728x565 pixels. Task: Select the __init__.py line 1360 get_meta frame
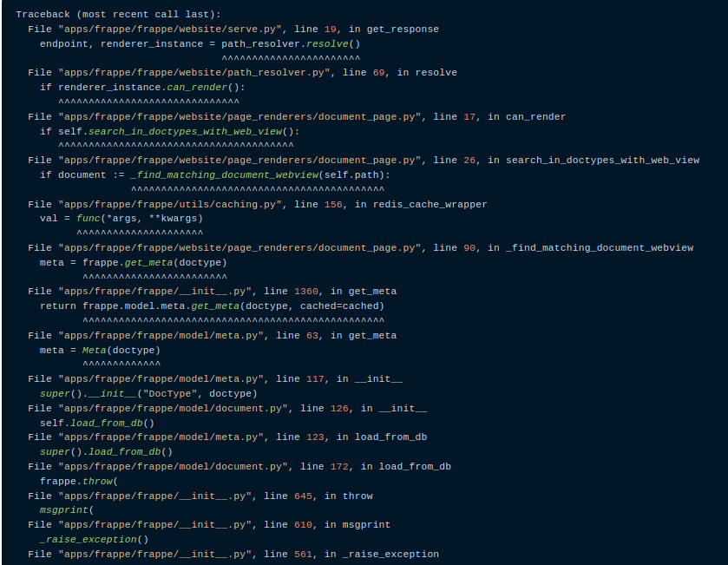(213, 292)
